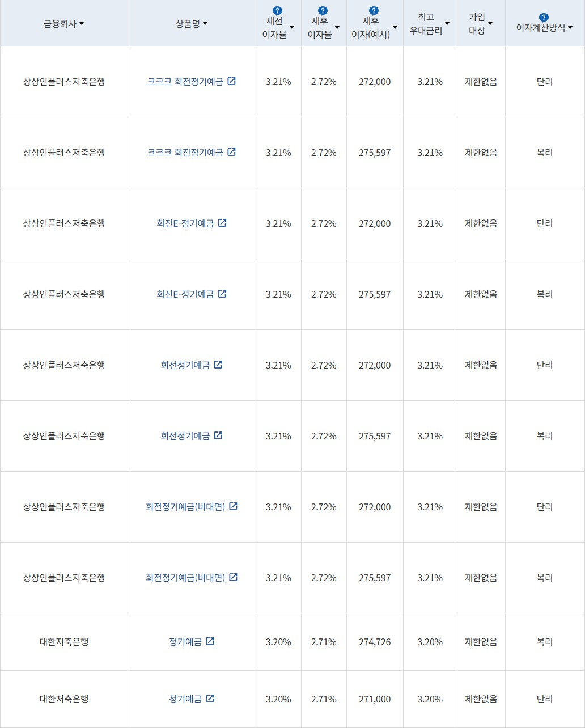This screenshot has height=728, width=585.
Task: Open external link icon for 회전정기예금(비대면)
Action: tap(234, 507)
